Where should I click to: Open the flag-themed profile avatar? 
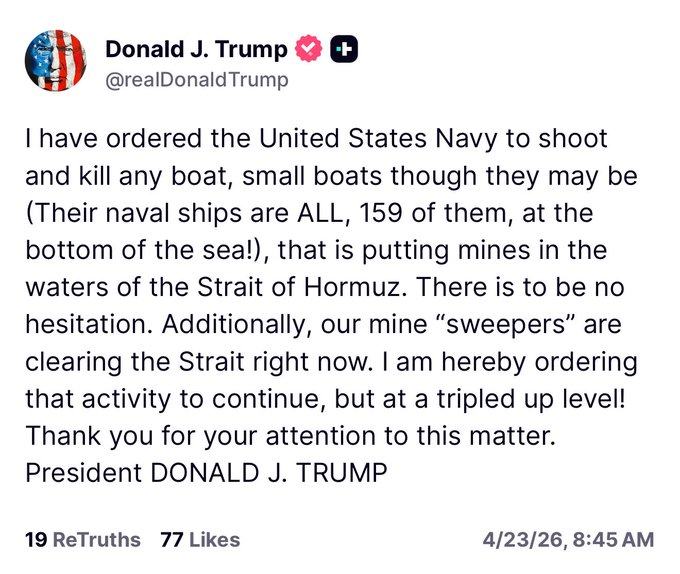pyautogui.click(x=56, y=62)
